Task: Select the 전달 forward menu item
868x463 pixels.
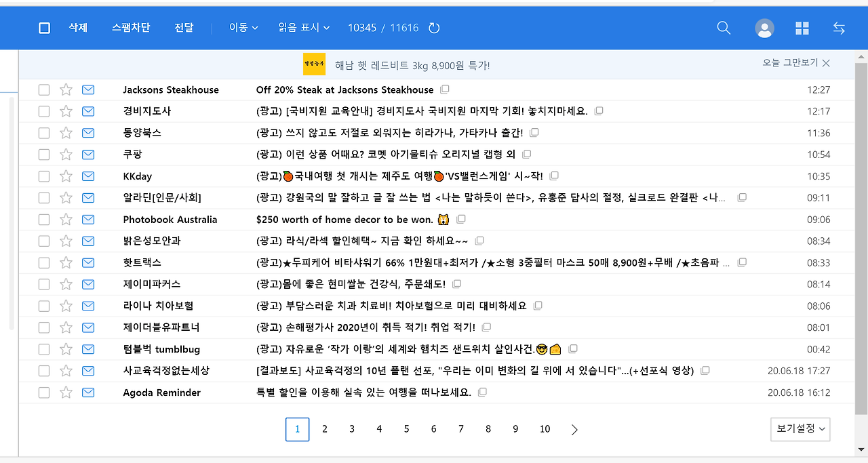Action: click(184, 28)
